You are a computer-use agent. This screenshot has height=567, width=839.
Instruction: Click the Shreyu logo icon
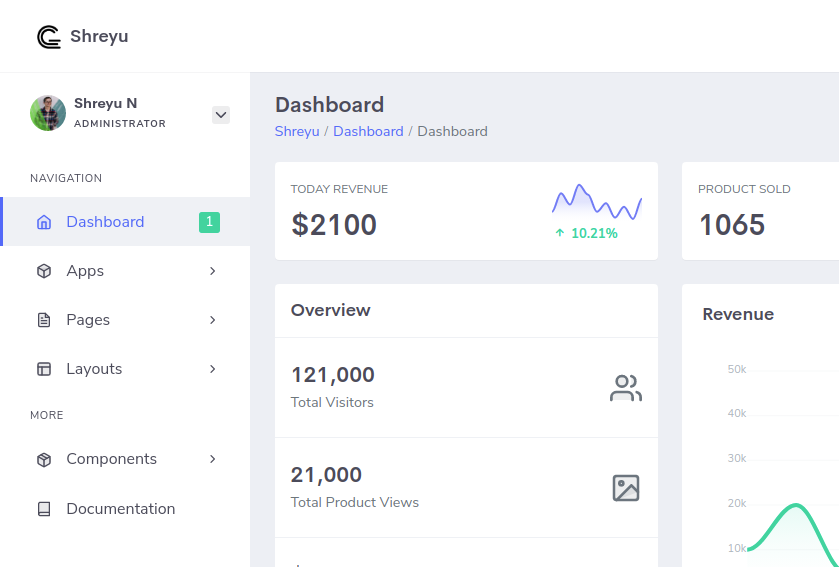[x=49, y=37]
